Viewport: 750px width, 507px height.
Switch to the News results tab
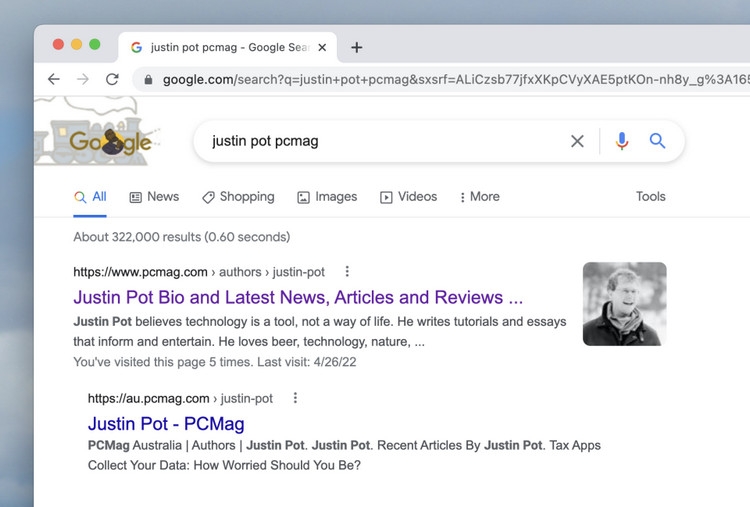[x=154, y=197]
